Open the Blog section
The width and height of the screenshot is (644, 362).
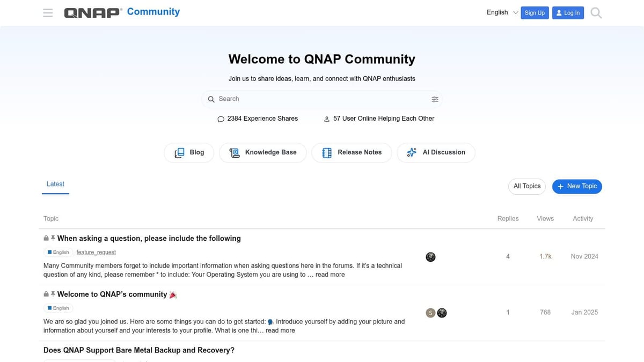click(x=189, y=152)
